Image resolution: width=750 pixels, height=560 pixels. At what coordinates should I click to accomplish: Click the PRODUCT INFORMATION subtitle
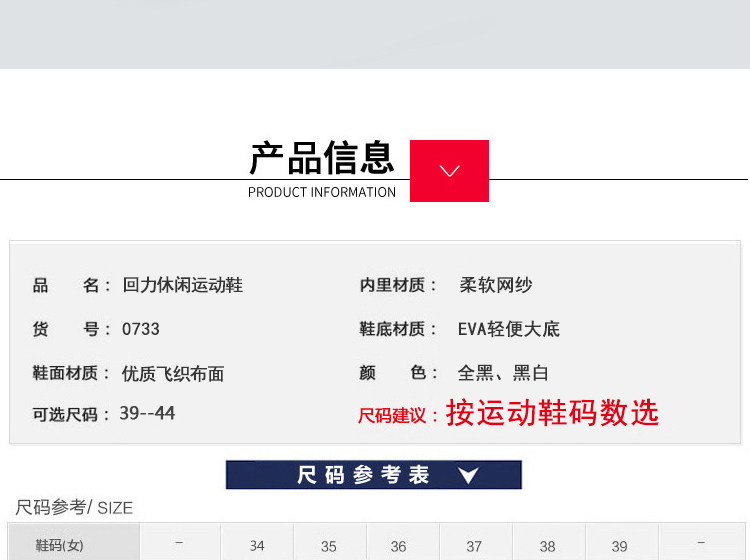click(322, 192)
